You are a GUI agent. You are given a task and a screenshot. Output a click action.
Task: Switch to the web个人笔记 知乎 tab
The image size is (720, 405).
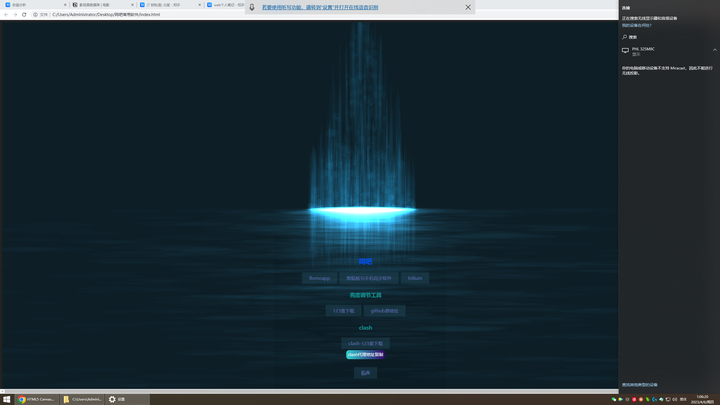225,5
